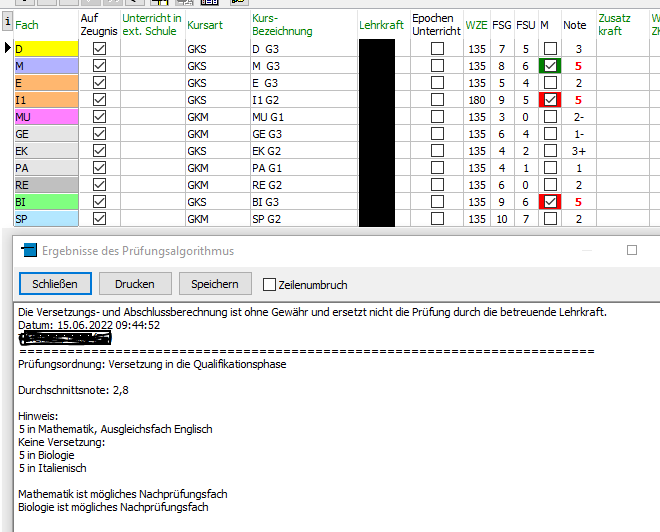Select the Note '1-' in GE row
Viewport: 660px width, 532px height.
[x=578, y=134]
